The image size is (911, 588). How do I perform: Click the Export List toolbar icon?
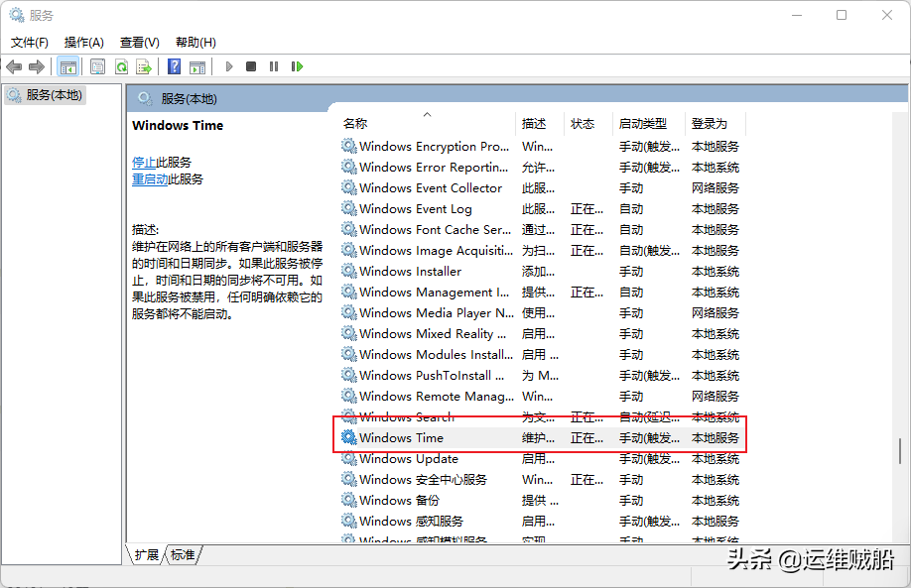coord(144,66)
